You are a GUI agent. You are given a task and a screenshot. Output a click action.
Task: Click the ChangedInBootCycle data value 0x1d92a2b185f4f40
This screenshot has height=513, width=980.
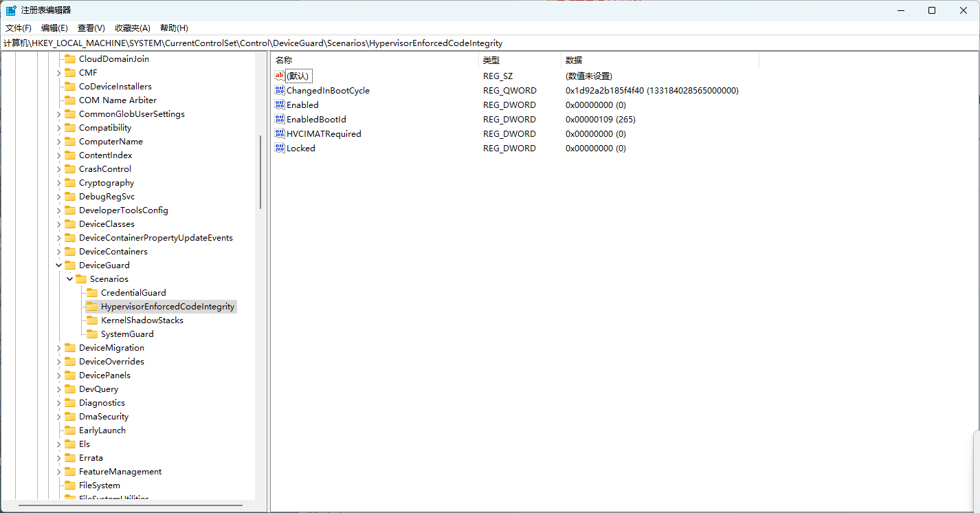pos(652,90)
